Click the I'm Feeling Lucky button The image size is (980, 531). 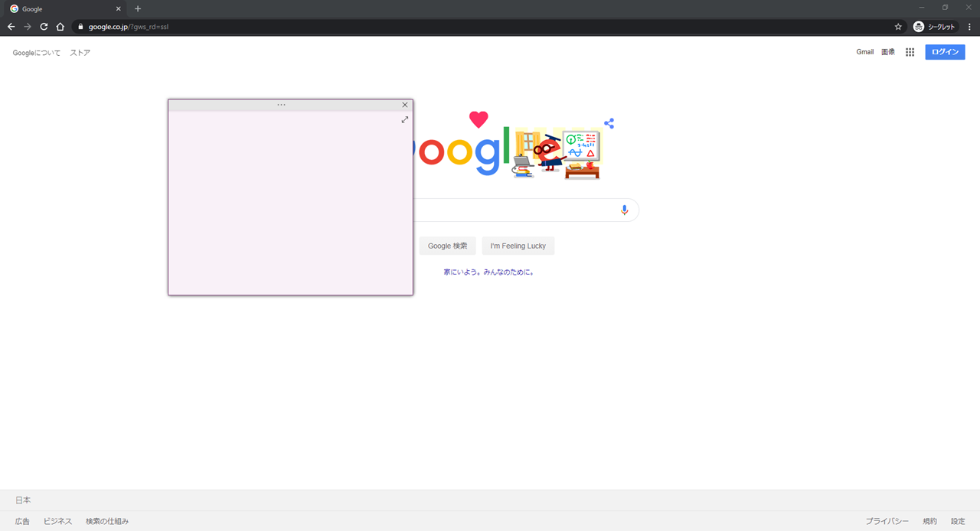pos(518,246)
